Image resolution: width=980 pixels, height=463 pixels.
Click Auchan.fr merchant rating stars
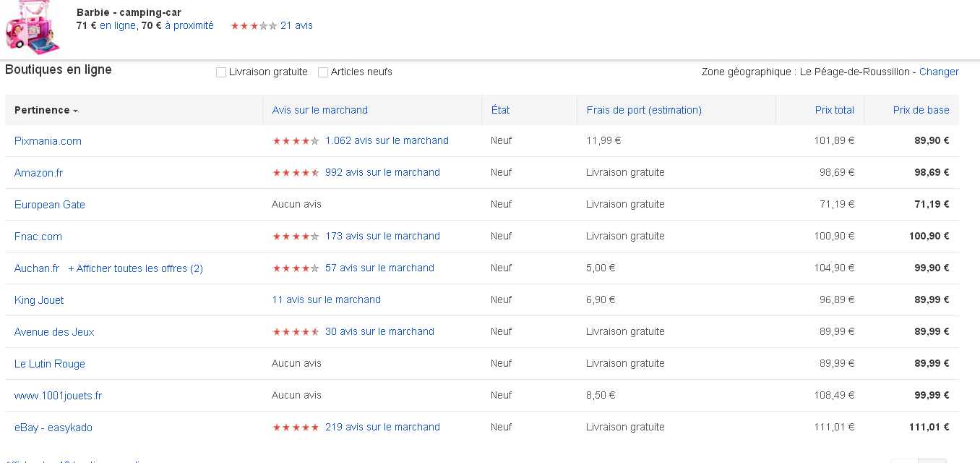296,268
